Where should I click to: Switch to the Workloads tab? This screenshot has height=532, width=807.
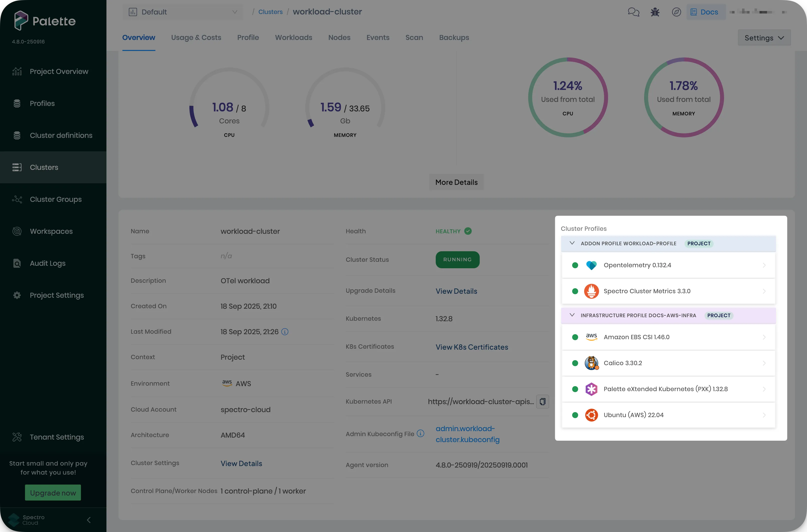pos(293,38)
